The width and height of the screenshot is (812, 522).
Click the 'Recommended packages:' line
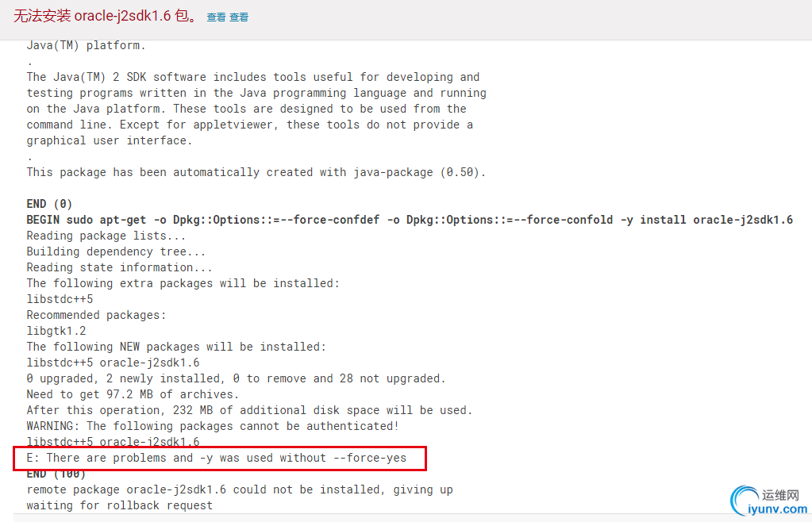tap(96, 315)
